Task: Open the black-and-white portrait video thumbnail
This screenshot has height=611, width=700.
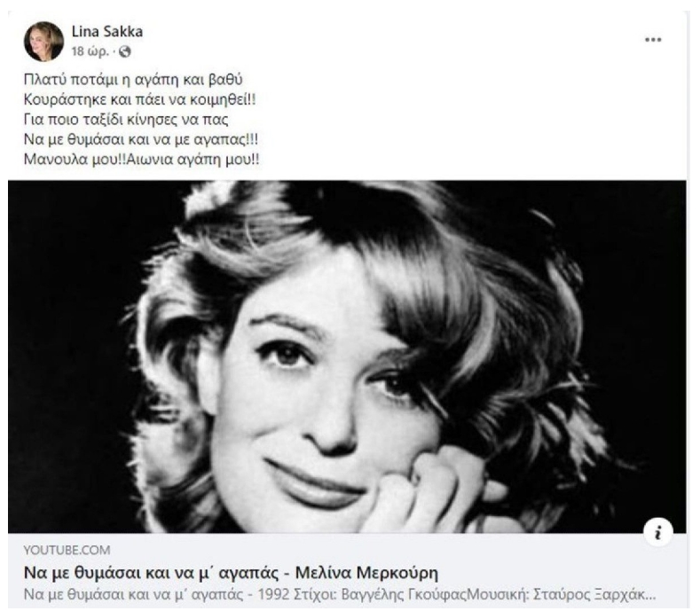Action: point(347,356)
